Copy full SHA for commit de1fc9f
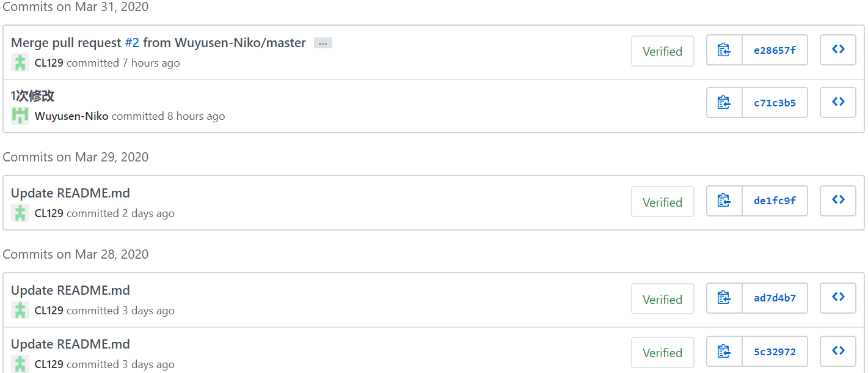Image resolution: width=868 pixels, height=373 pixels. (x=724, y=201)
